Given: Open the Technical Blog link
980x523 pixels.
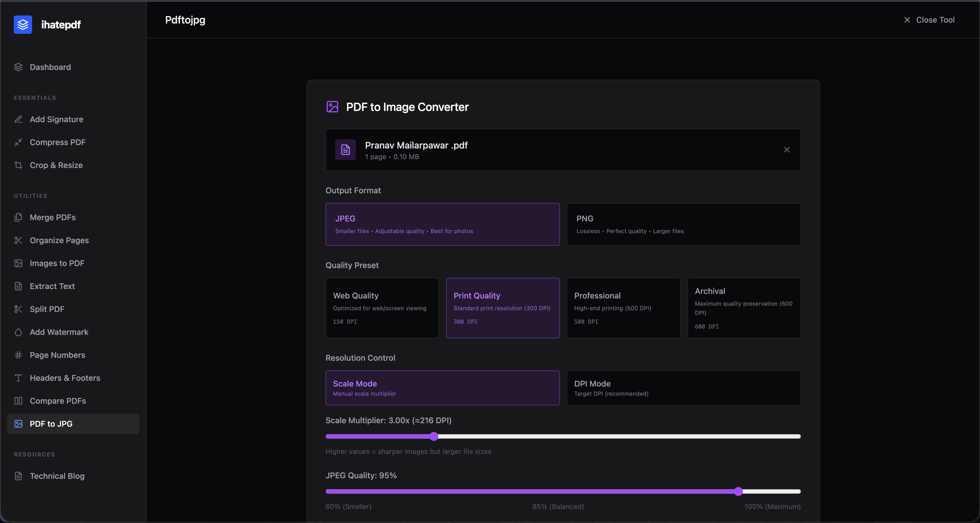Looking at the screenshot, I should pos(57,476).
